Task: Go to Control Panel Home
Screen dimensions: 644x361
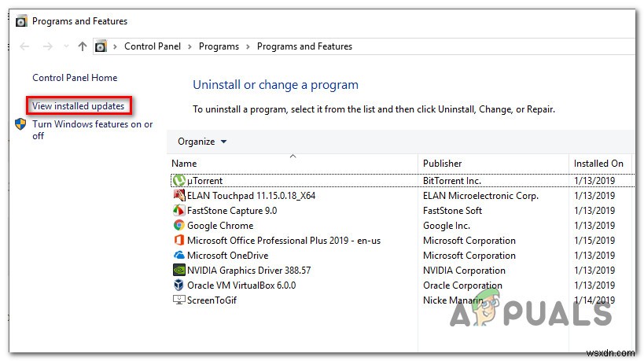Action: tap(75, 78)
